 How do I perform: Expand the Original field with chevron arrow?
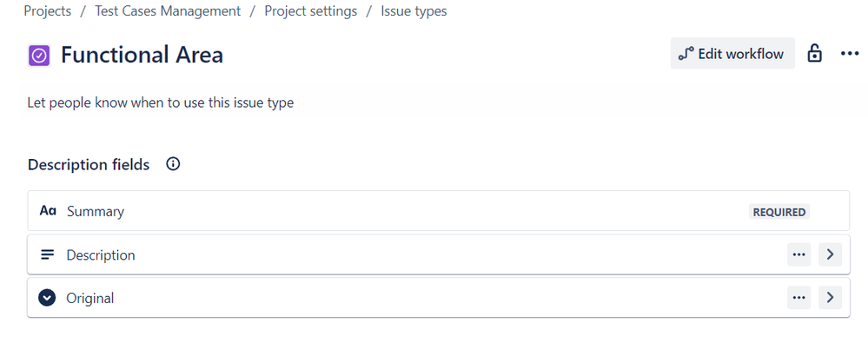(x=830, y=298)
